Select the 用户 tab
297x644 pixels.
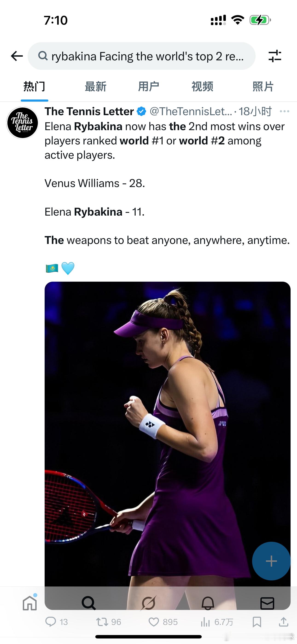tap(148, 87)
